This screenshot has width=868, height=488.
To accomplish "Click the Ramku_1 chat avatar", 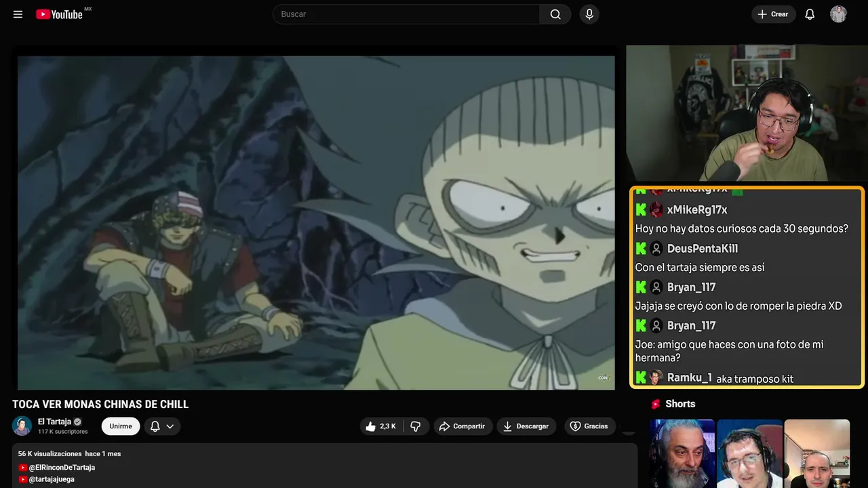I will (x=656, y=378).
